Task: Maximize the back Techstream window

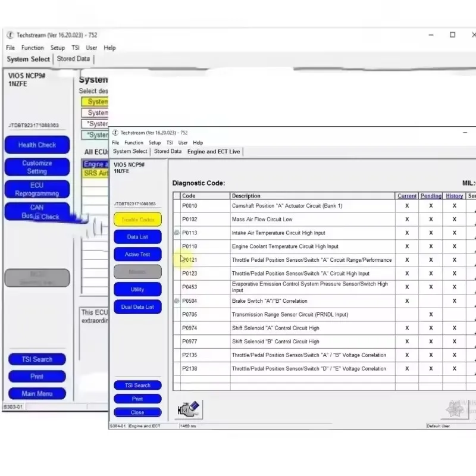Action: (452, 35)
